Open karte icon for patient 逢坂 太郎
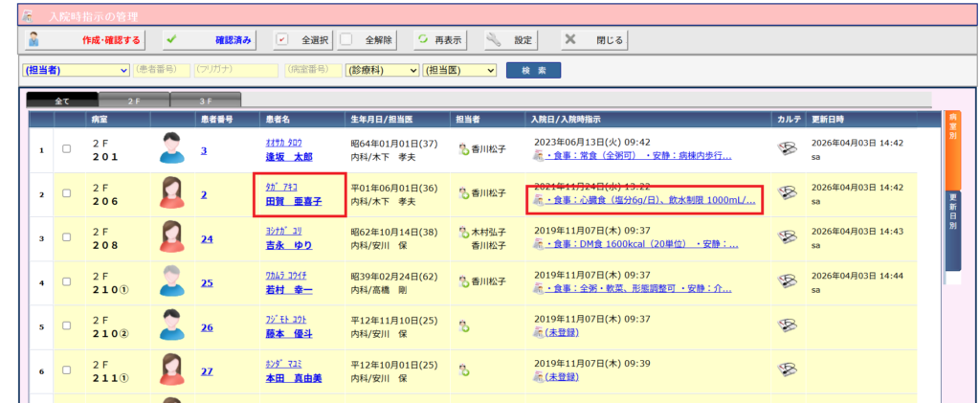Image resolution: width=980 pixels, height=403 pixels. (789, 148)
